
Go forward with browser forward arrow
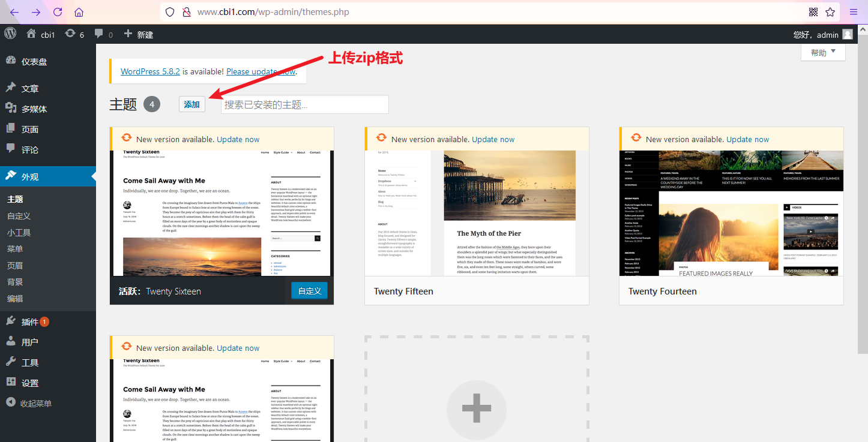tap(36, 12)
